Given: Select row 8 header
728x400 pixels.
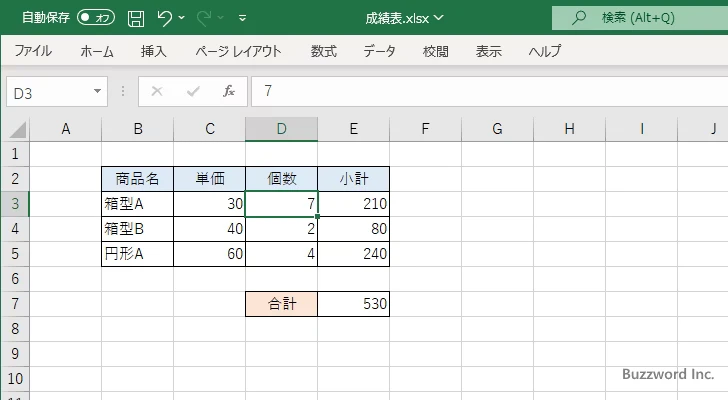Looking at the screenshot, I should pos(15,329).
